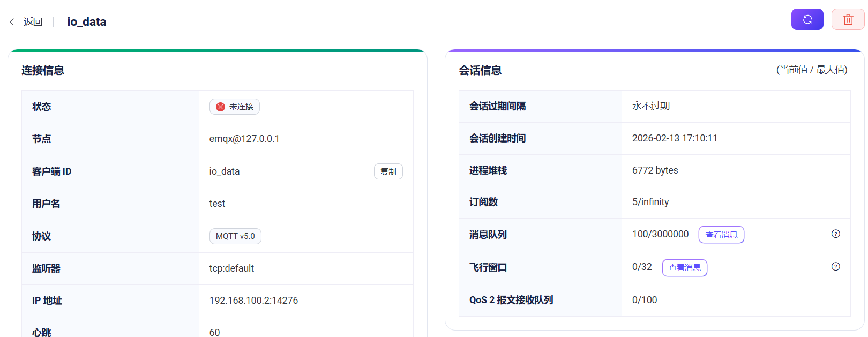Click the 连接信息 card heading
868x337 pixels.
point(43,70)
